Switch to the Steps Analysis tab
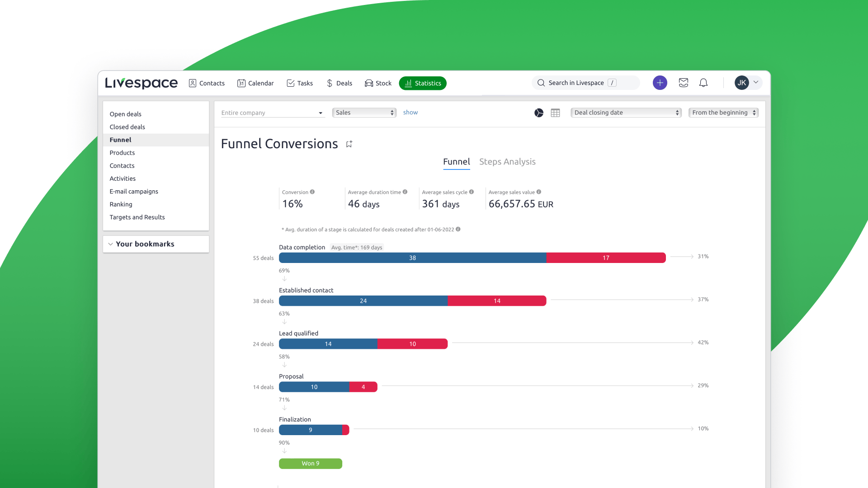This screenshot has height=488, width=868. pos(507,162)
